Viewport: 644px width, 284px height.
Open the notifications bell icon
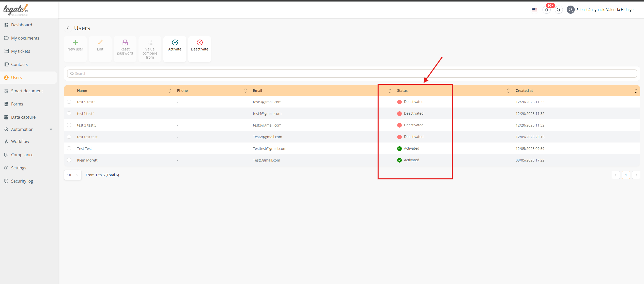[546, 10]
